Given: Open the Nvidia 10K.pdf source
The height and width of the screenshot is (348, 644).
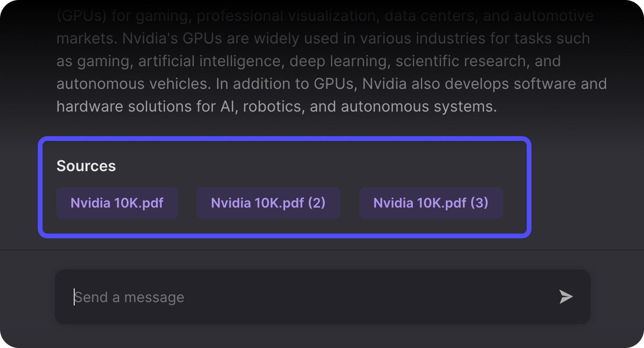Looking at the screenshot, I should coord(117,202).
